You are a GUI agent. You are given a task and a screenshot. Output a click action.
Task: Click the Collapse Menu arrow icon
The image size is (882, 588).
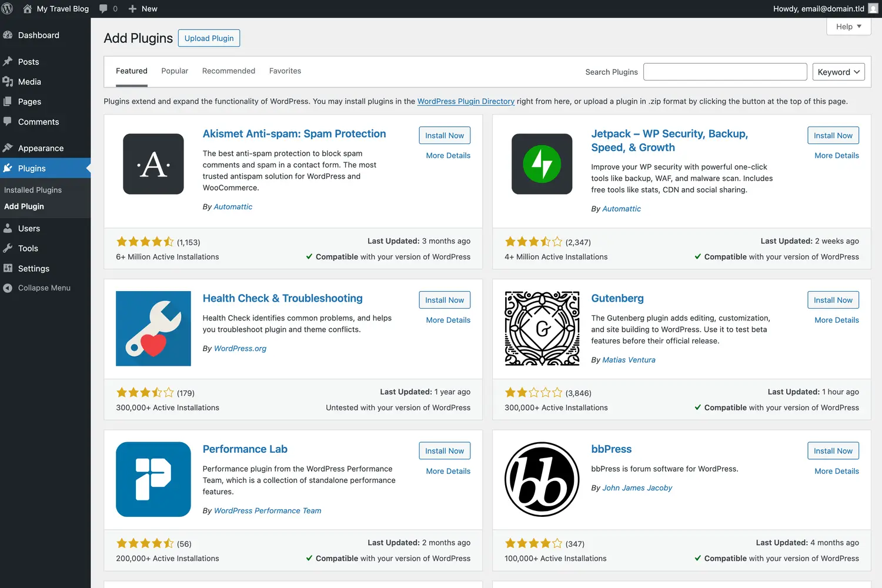[x=8, y=288]
